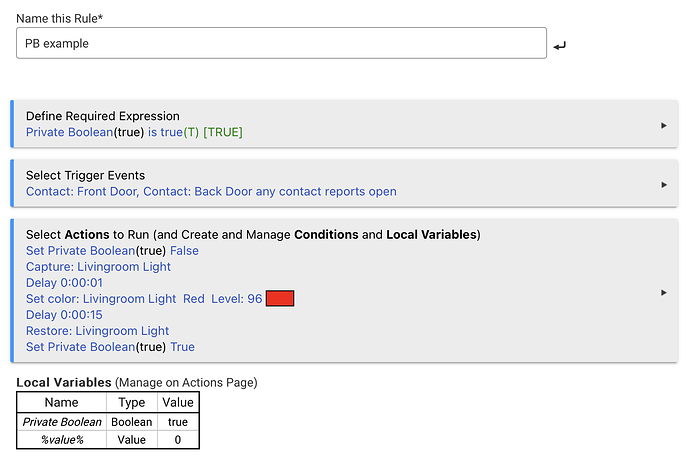The width and height of the screenshot is (690, 457).
Task: Click the Restore: Livingroom Light action
Action: click(x=97, y=331)
